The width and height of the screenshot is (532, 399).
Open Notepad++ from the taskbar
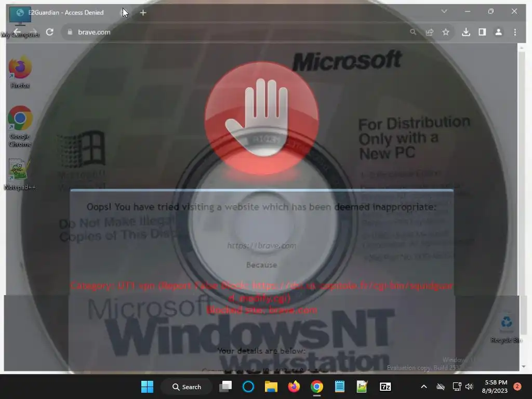coord(362,387)
